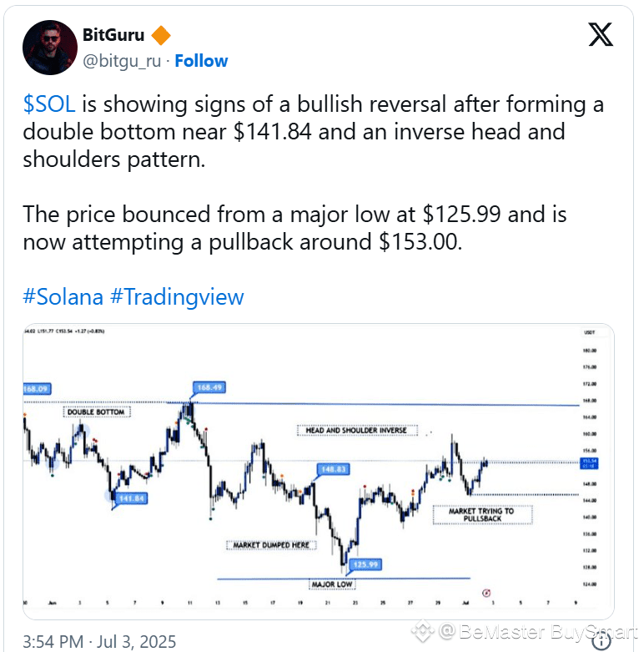Click the 168.49 price label
644x652 pixels.
pyautogui.click(x=209, y=387)
